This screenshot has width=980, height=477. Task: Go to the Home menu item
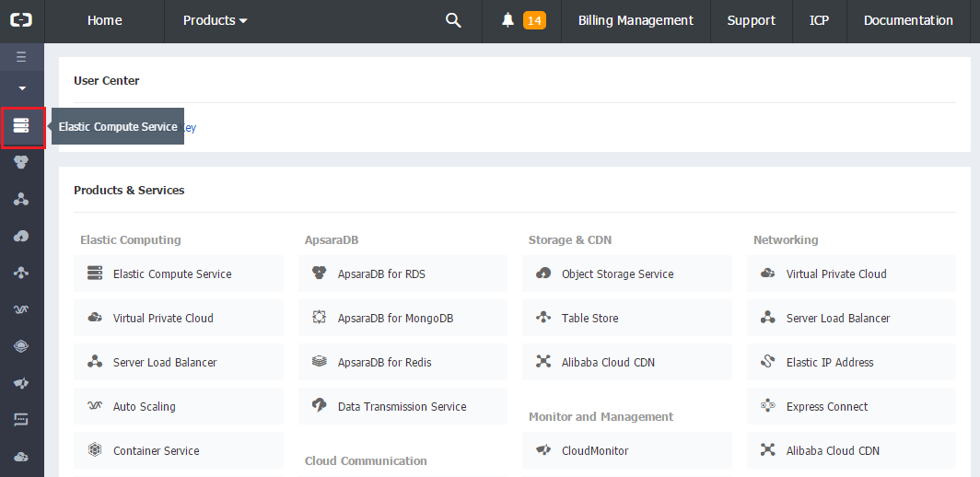click(x=104, y=20)
